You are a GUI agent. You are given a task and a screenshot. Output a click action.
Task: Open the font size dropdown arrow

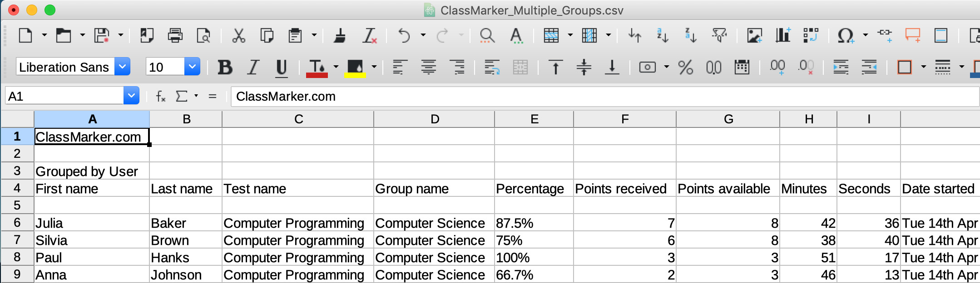click(x=192, y=67)
